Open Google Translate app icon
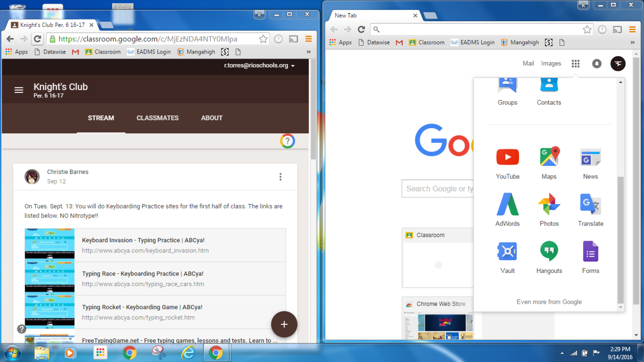Screen dimensions: 644x362 590,204
